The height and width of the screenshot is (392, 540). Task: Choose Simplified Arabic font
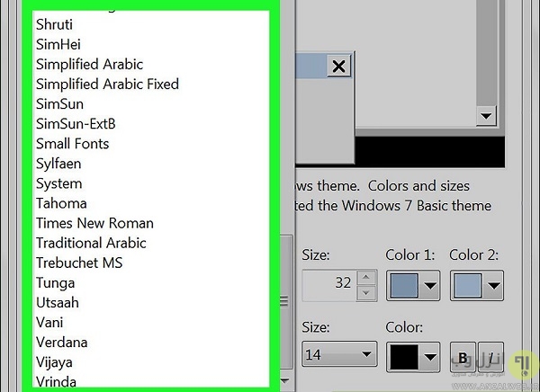click(x=150, y=65)
